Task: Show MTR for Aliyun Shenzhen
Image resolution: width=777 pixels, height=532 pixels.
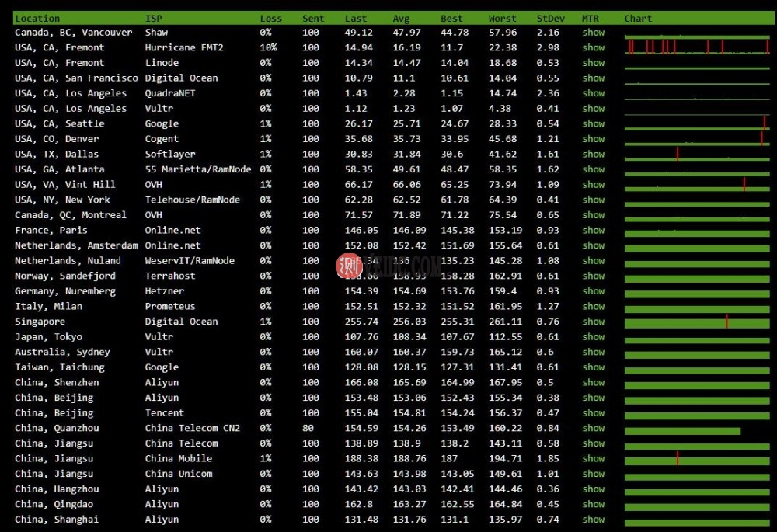Action: (x=593, y=382)
